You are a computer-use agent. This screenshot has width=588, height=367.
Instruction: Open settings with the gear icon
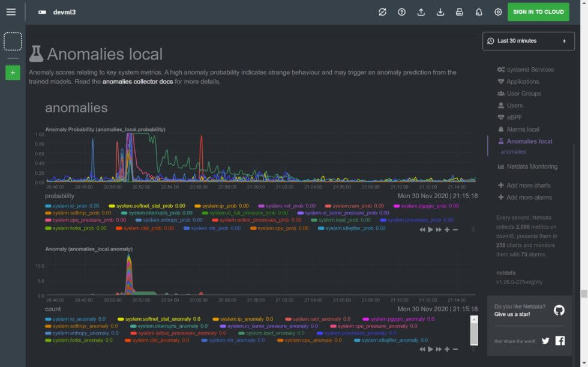(x=498, y=12)
